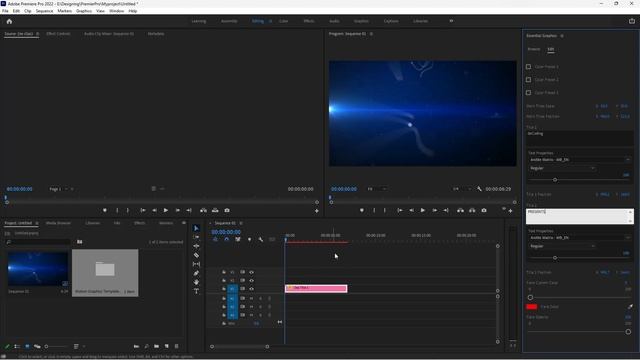
Task: Check the first Color Preset checkbox
Action: tap(529, 67)
